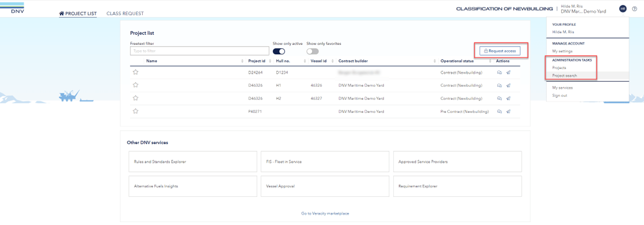Favorite the H1 hull project with the star
The image size is (644, 225).
136,85
